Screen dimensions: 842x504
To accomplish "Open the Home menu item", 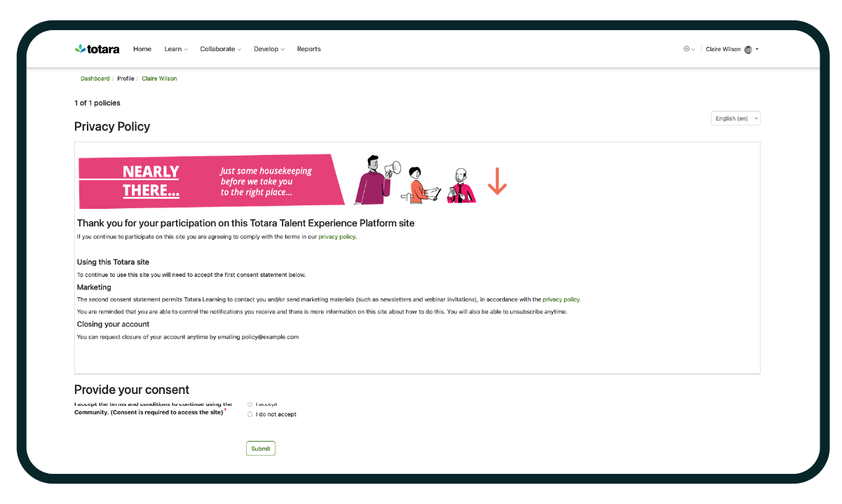I will tap(142, 49).
